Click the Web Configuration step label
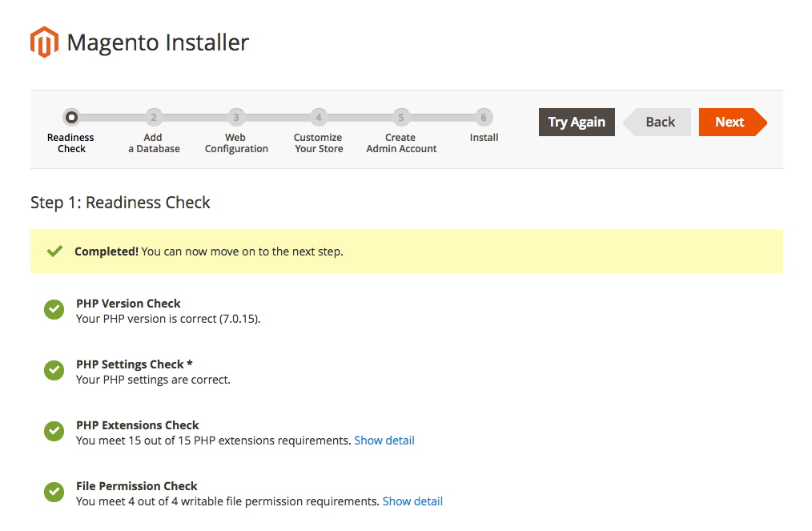Viewport: 812px width, 531px height. click(236, 143)
